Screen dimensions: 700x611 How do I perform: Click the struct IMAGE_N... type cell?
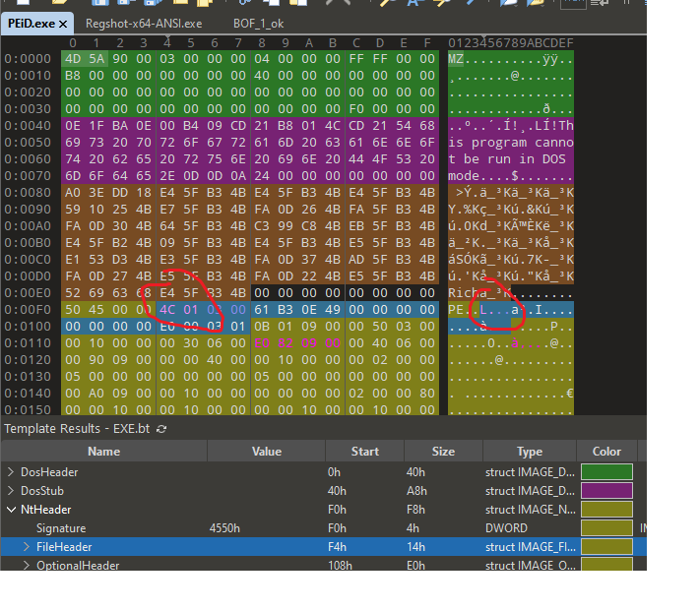pos(530,510)
